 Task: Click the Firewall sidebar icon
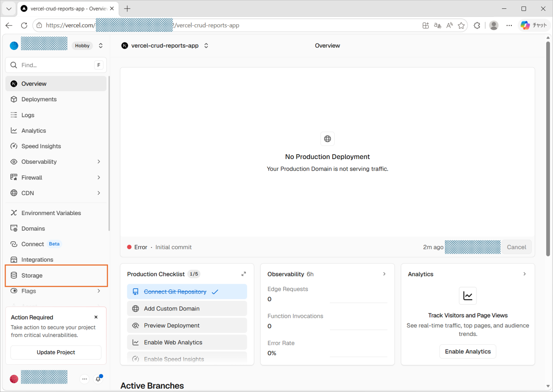click(14, 178)
